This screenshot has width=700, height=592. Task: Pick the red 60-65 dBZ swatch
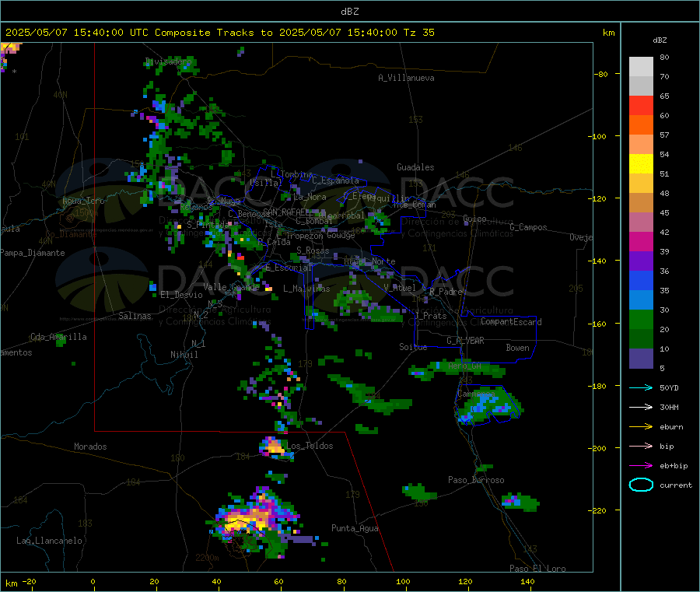(x=641, y=105)
